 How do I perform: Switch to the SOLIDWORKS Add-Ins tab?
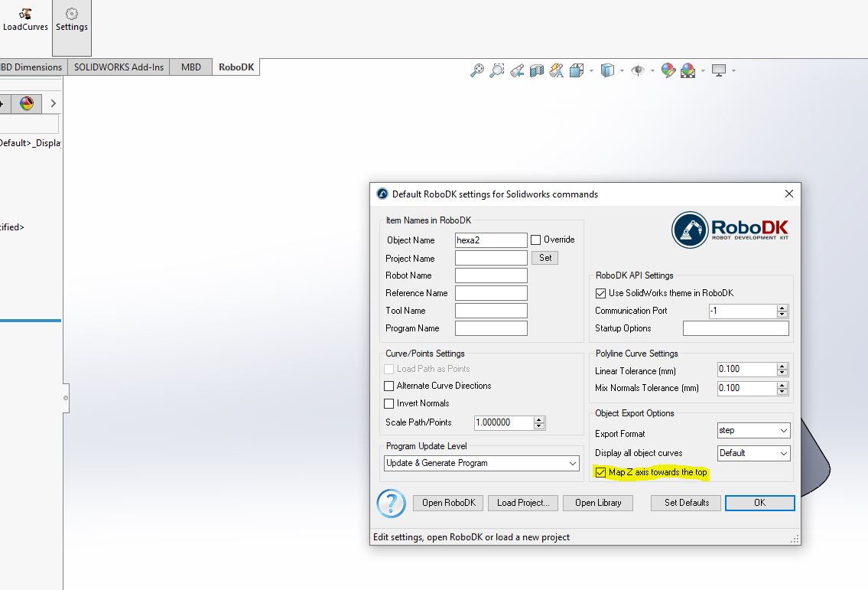pyautogui.click(x=119, y=67)
